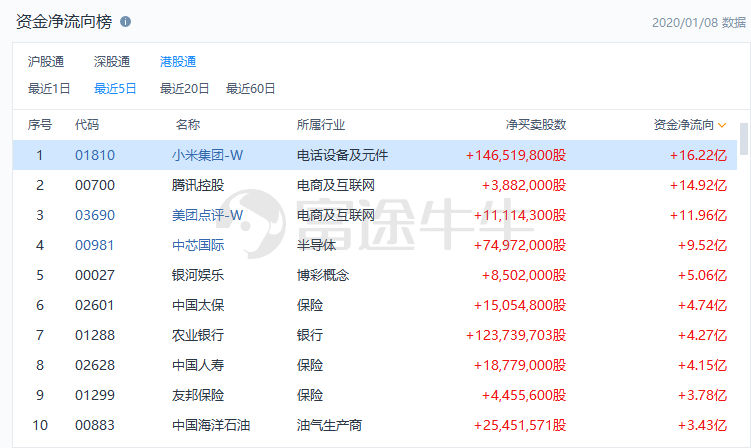Screen dimensions: 751x448
Task: Select the 农业银行 name cell
Action: tap(198, 335)
